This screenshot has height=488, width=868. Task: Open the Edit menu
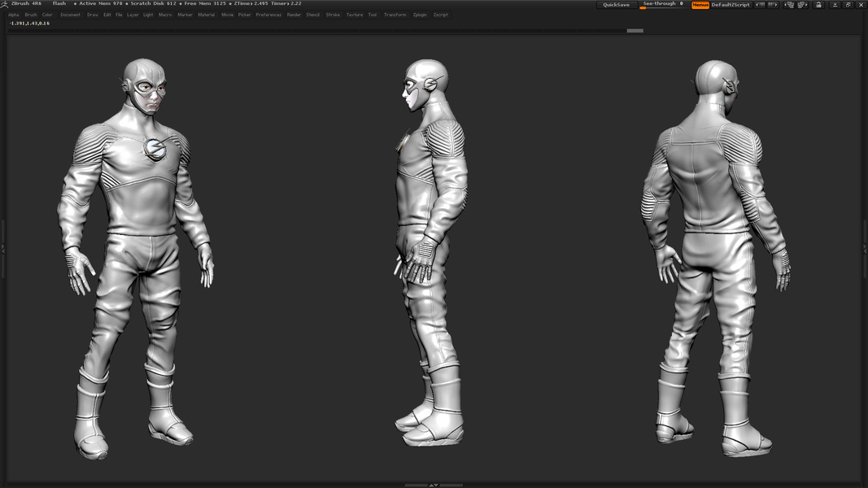[107, 15]
